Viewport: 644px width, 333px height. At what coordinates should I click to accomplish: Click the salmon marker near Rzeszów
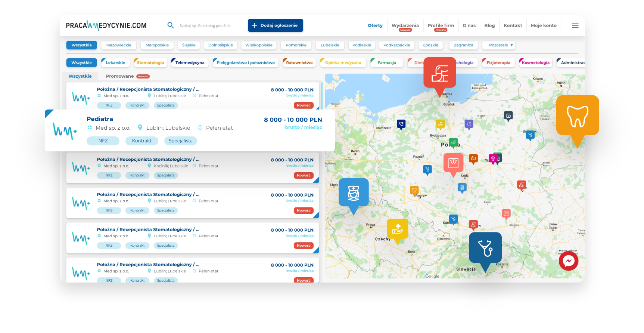coord(506,214)
